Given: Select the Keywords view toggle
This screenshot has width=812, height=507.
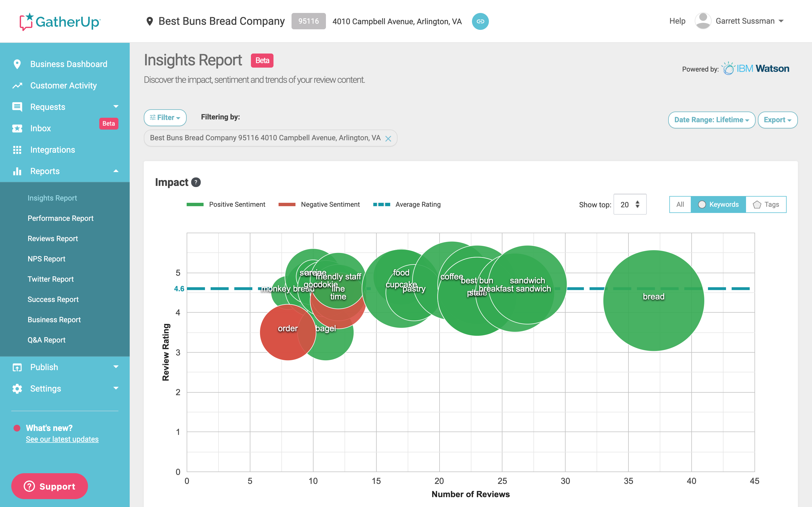Looking at the screenshot, I should (x=718, y=204).
